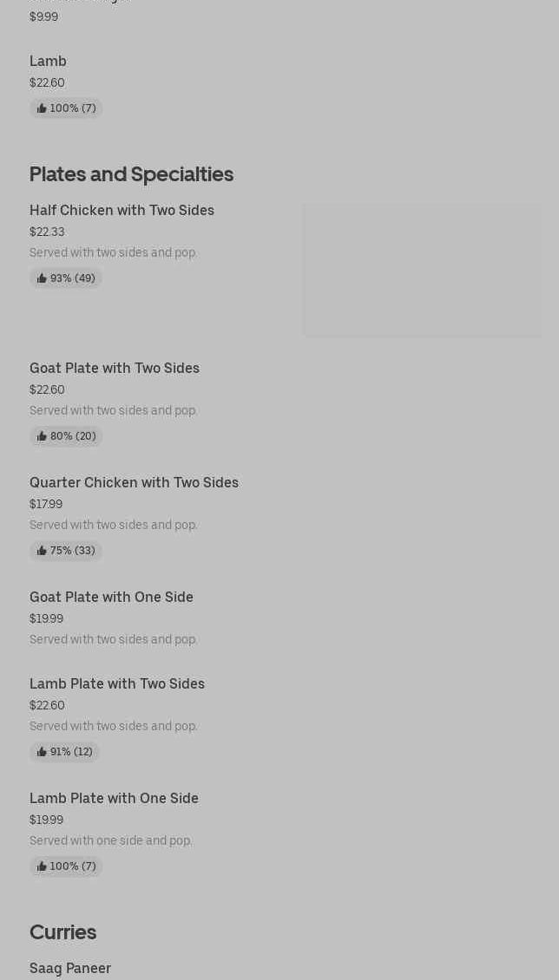Image resolution: width=559 pixels, height=980 pixels.
Task: Select Goat Plate with Two Sides
Action: click(115, 368)
